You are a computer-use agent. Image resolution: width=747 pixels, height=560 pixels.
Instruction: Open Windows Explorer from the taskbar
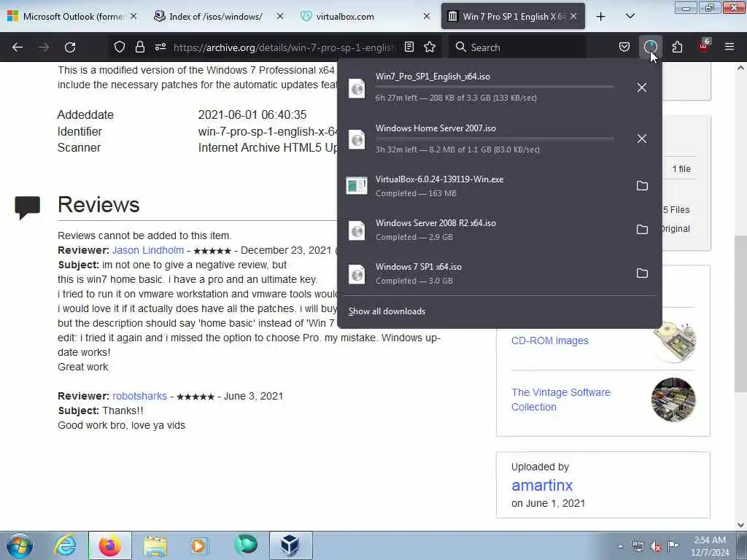click(x=155, y=545)
